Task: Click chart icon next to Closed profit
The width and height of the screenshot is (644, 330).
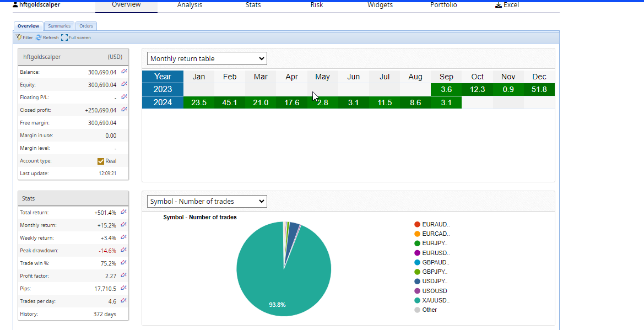Action: point(124,110)
